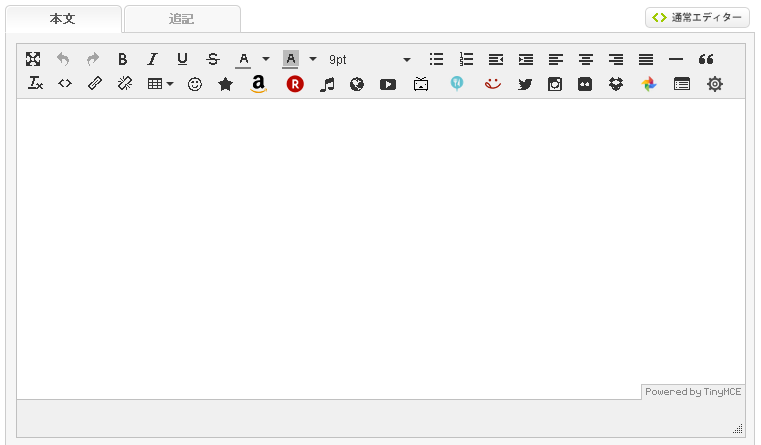Viewport: 761px width, 445px height.
Task: Apply the text color button
Action: (244, 59)
